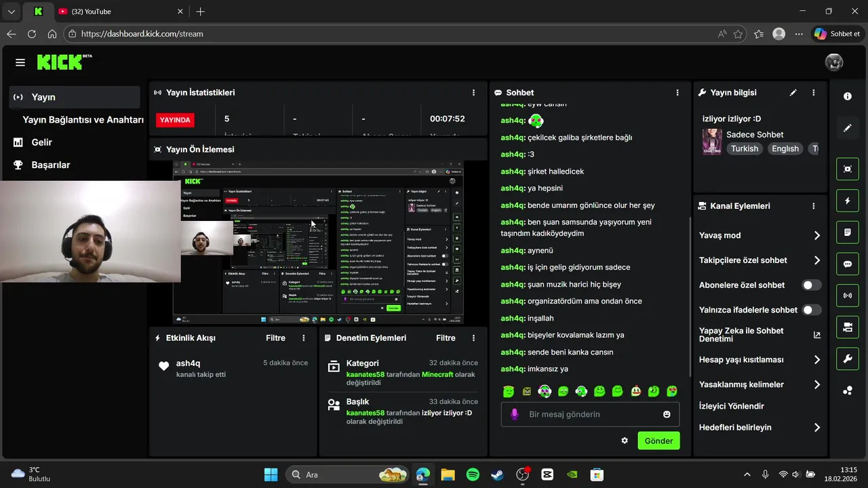Open Yayın Bağlantısı ve Anahtarı menu item
The width and height of the screenshot is (868, 488).
click(x=83, y=120)
